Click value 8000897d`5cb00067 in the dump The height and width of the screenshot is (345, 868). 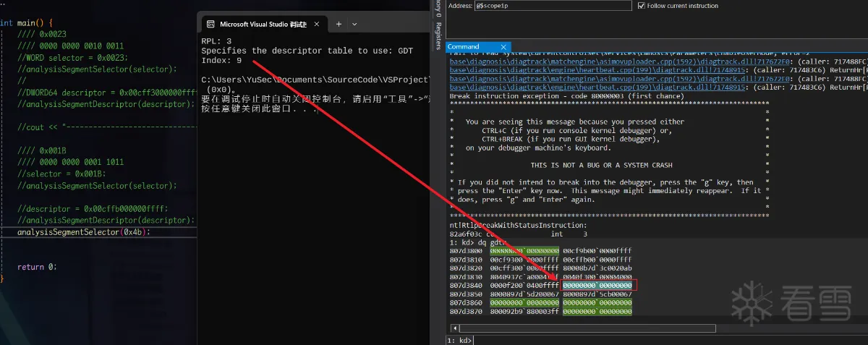[x=597, y=294]
